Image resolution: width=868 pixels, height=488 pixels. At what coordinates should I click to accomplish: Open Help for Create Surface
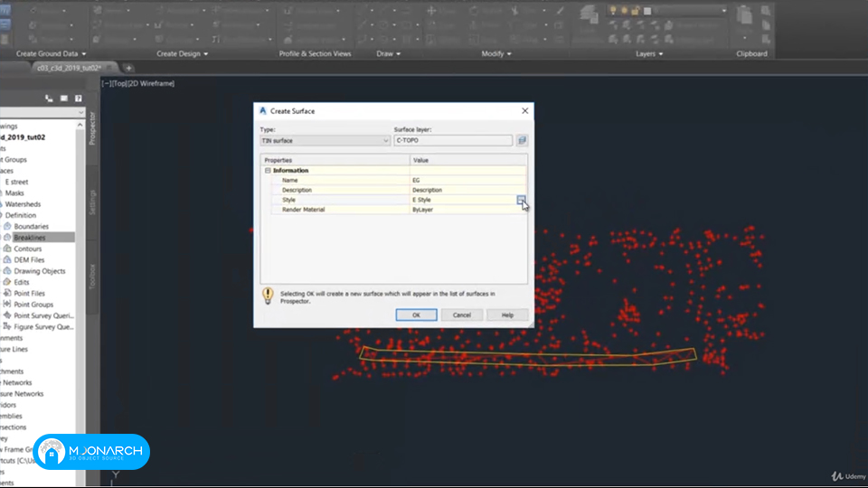507,314
